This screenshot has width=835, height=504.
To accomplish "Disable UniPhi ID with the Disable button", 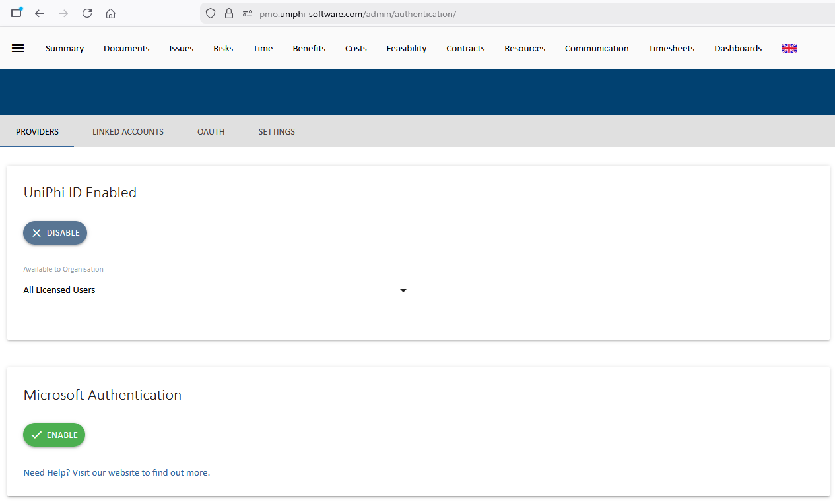I will (x=55, y=233).
